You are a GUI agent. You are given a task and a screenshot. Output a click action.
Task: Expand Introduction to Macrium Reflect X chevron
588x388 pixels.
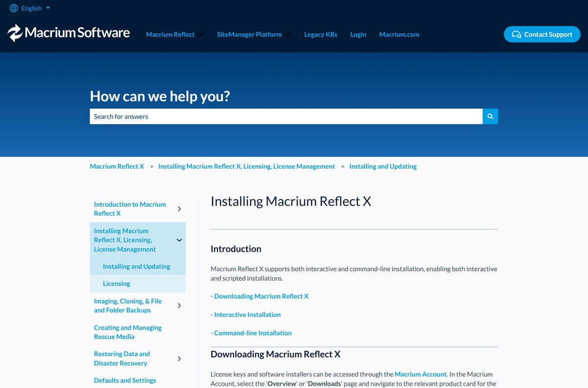pyautogui.click(x=179, y=209)
